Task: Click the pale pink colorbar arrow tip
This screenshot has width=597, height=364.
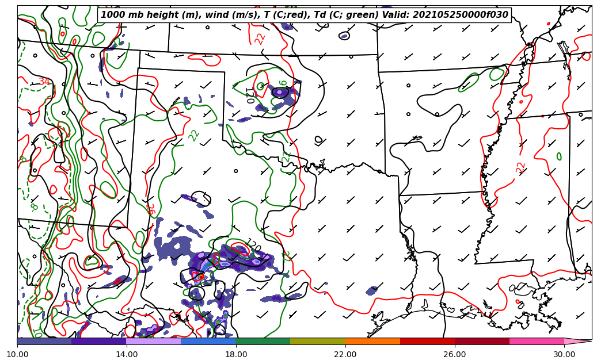Action: tap(577, 341)
